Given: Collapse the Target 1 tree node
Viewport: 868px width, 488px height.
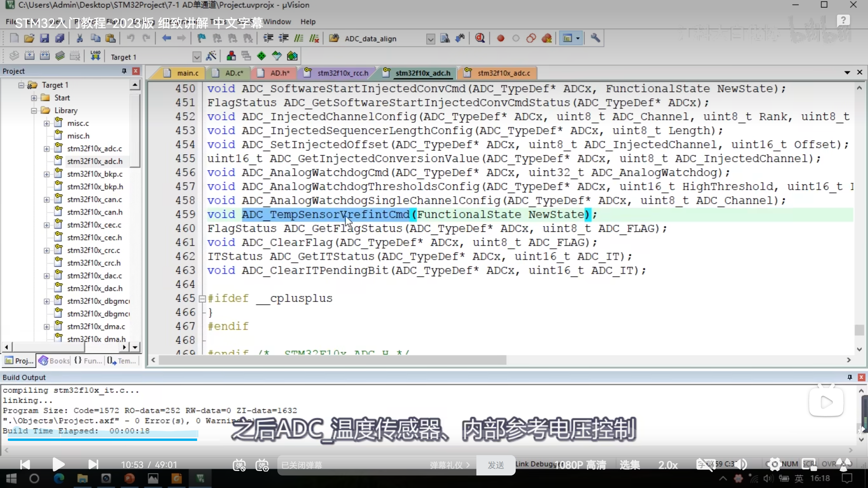Looking at the screenshot, I should [x=21, y=85].
